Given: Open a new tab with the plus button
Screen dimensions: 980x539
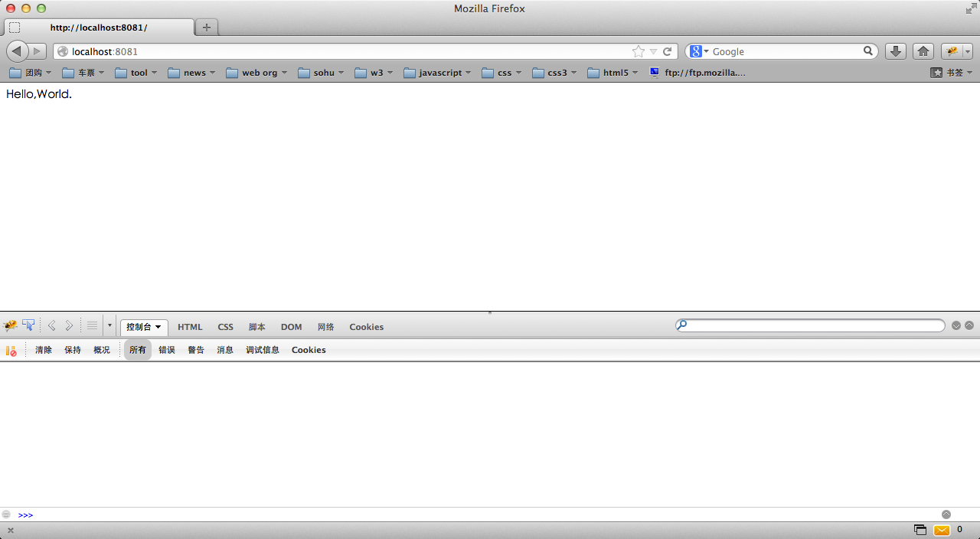Looking at the screenshot, I should click(x=207, y=28).
